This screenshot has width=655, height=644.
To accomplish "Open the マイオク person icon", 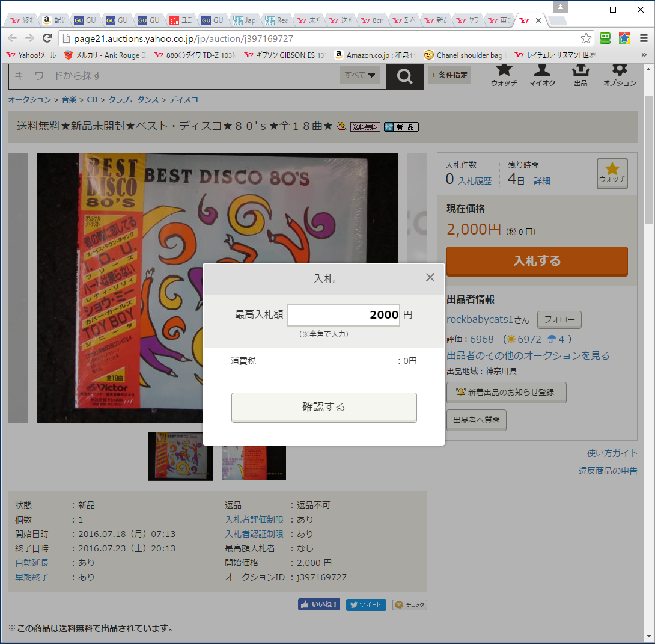I will tap(542, 75).
